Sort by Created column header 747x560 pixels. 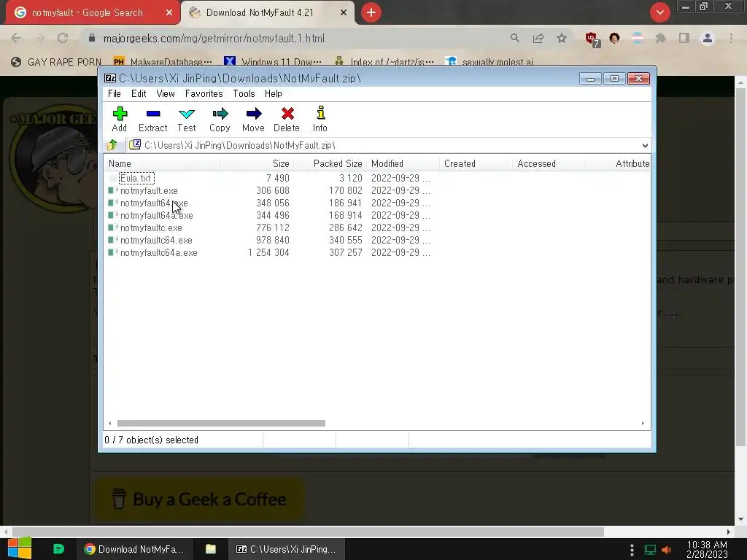coord(476,163)
